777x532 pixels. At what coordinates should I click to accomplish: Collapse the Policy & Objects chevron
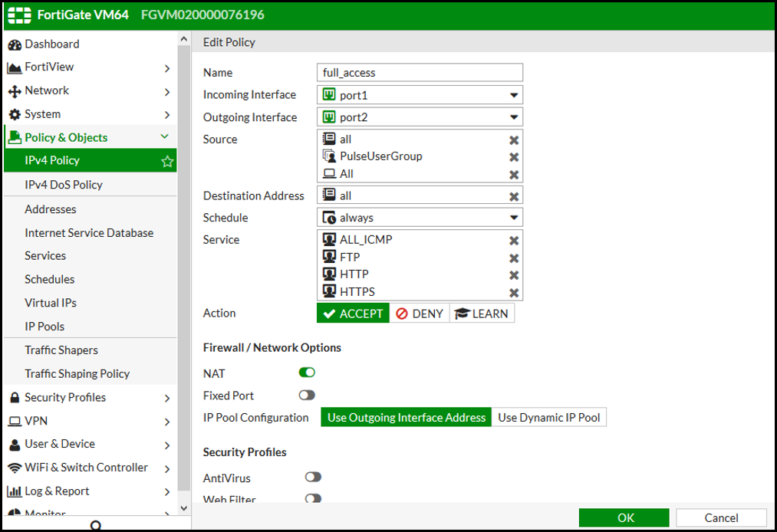pos(164,136)
